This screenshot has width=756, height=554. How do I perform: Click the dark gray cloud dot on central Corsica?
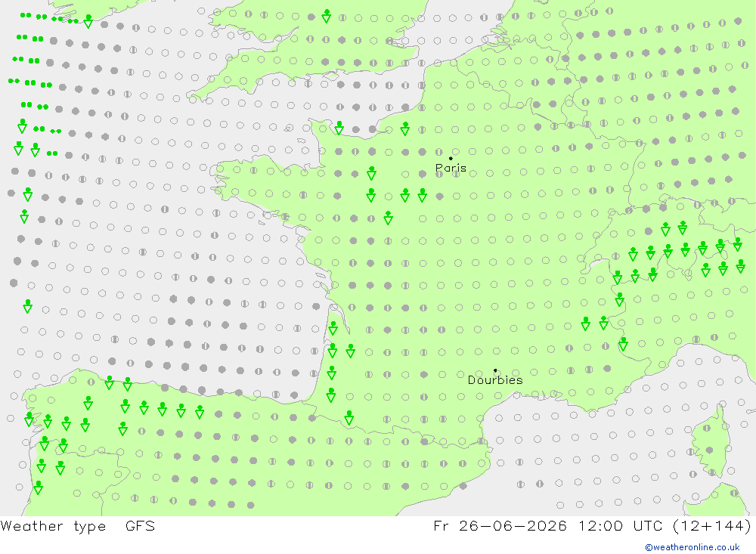709,450
